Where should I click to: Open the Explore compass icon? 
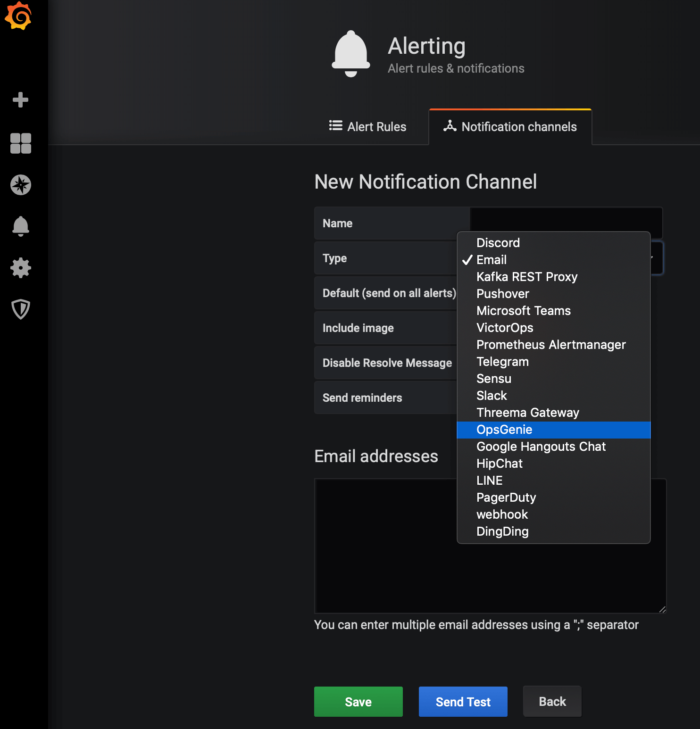tap(20, 185)
